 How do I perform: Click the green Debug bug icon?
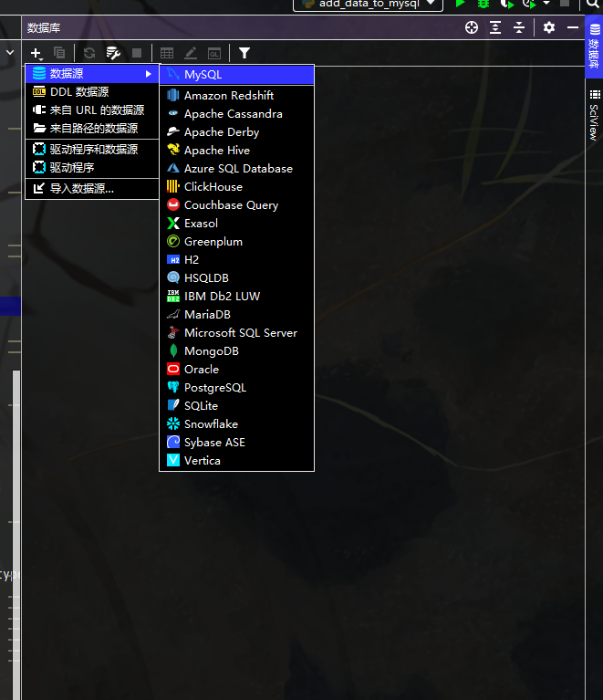pos(483,4)
